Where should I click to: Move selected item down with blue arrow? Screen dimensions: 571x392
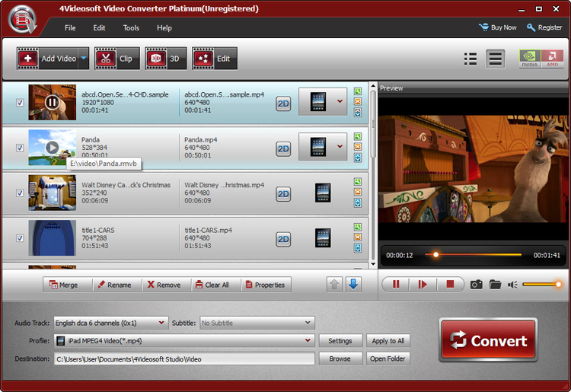click(x=352, y=284)
